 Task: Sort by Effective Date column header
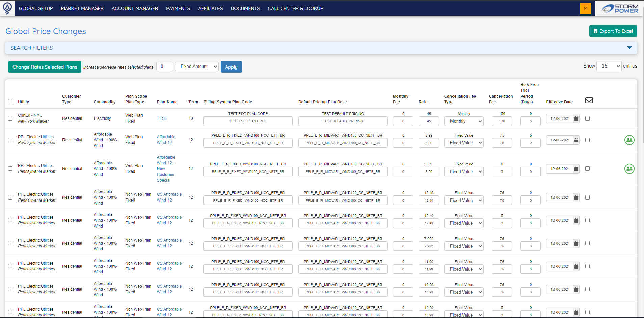coord(559,102)
